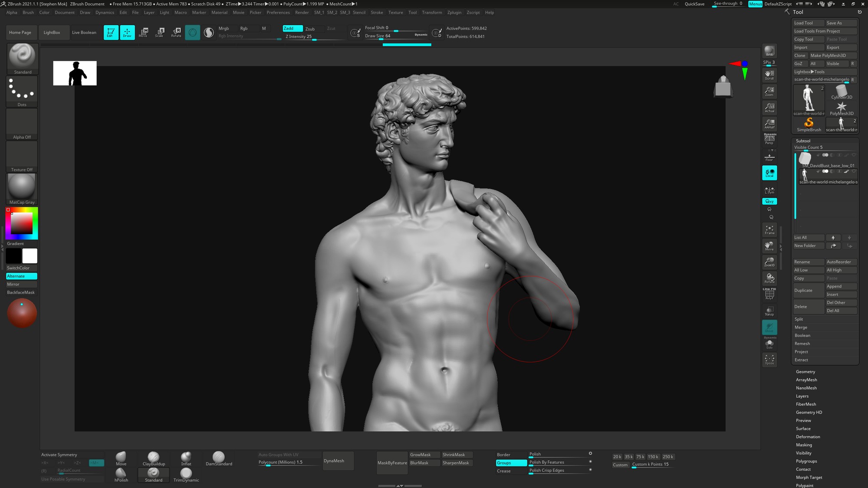Expand the Polygroups section
The image size is (868, 488).
click(x=806, y=461)
